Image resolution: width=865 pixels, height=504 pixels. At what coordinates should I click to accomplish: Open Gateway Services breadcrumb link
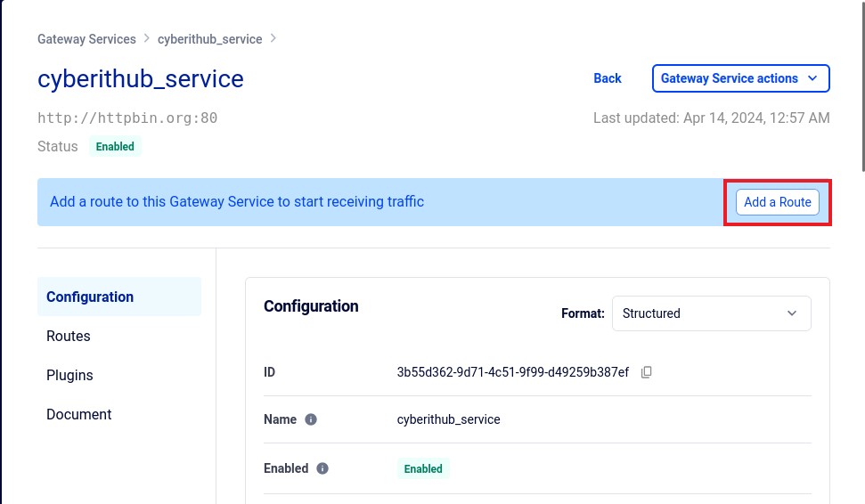coord(86,39)
